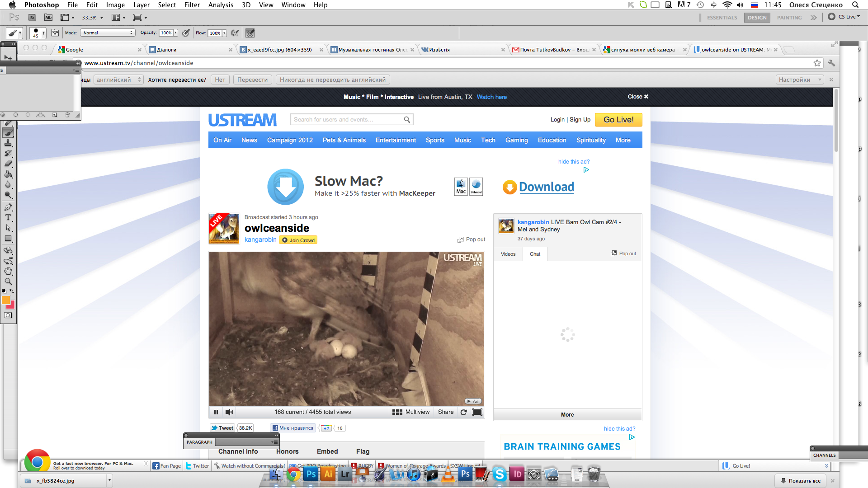Open Photoshop icon in the Dock
868x488 pixels.
(x=311, y=474)
